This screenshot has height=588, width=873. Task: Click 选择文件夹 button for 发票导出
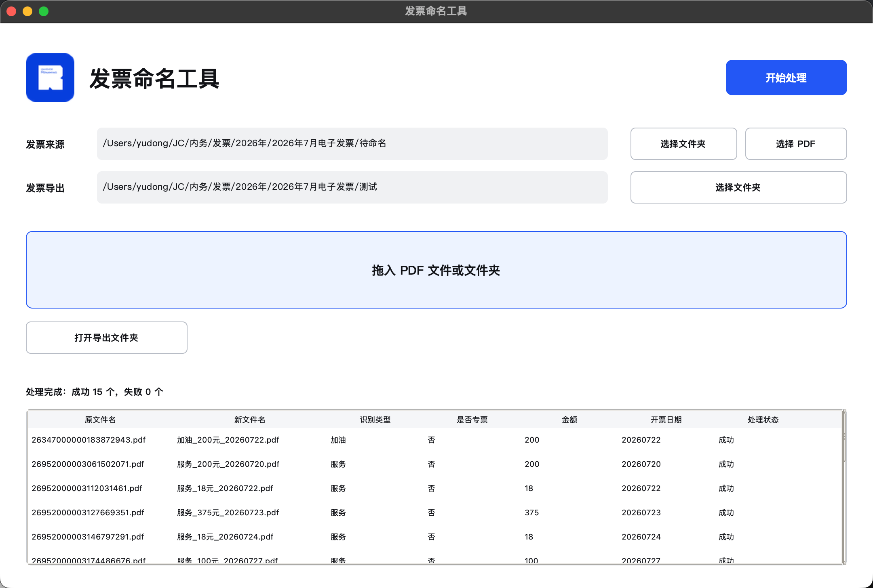pos(738,187)
